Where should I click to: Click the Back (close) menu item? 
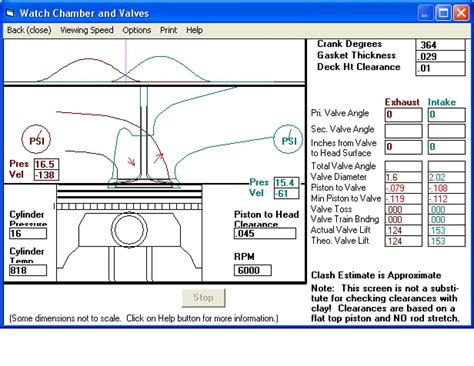[29, 30]
